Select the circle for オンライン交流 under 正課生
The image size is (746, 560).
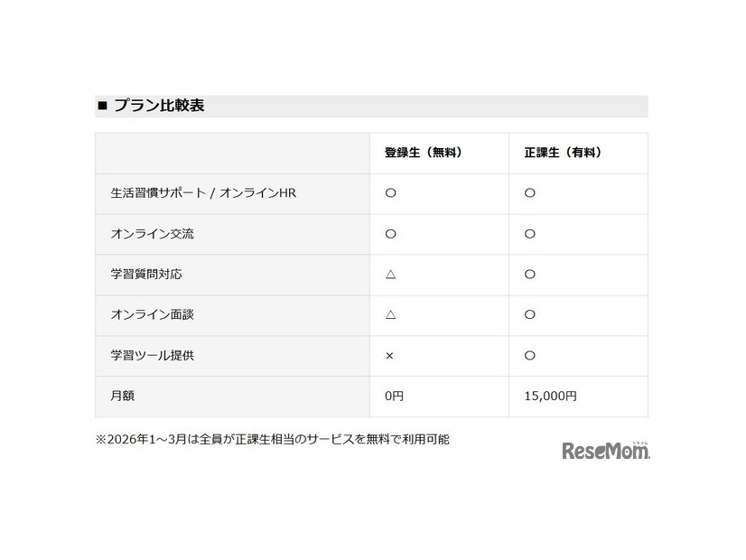[530, 234]
